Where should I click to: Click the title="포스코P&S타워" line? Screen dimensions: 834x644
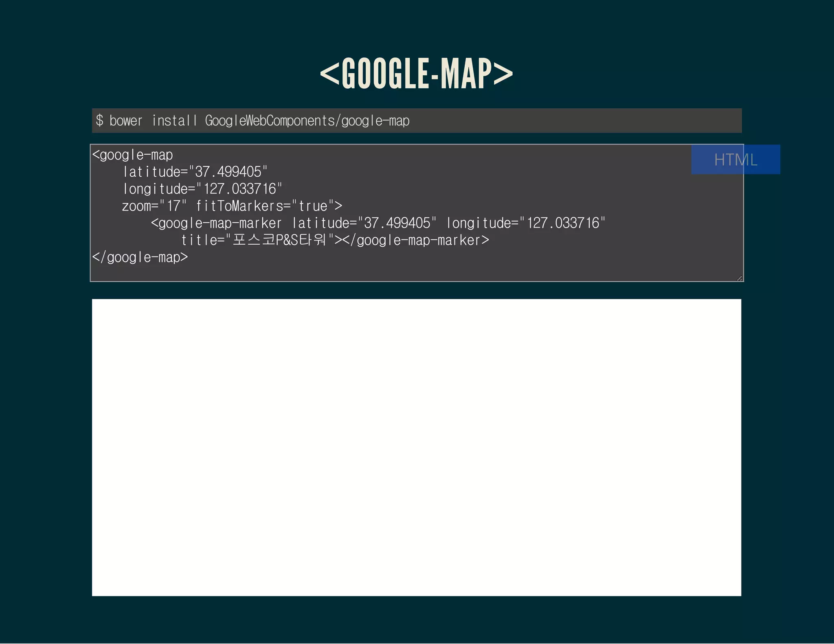[335, 240]
